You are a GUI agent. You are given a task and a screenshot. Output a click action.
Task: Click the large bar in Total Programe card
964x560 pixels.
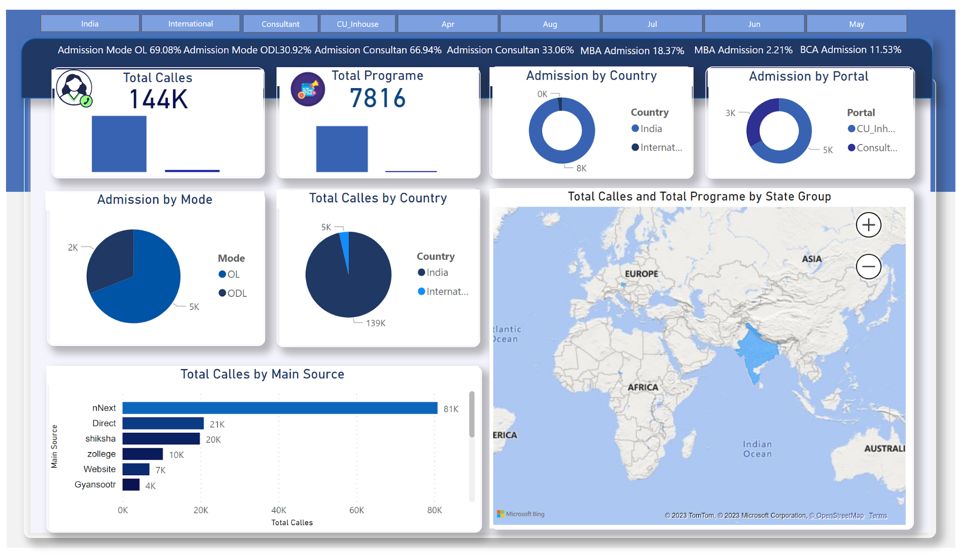[x=342, y=149]
